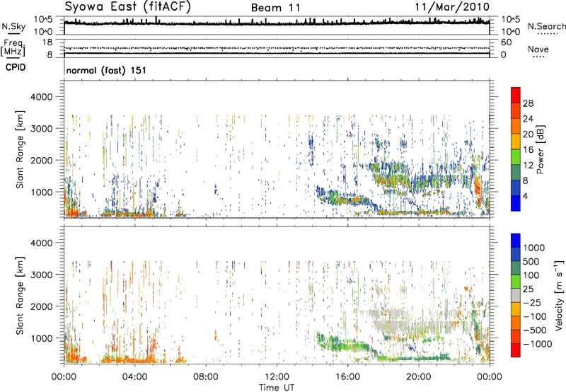
Task: Click the 'Power [dB]' color bar label
Action: [540, 149]
